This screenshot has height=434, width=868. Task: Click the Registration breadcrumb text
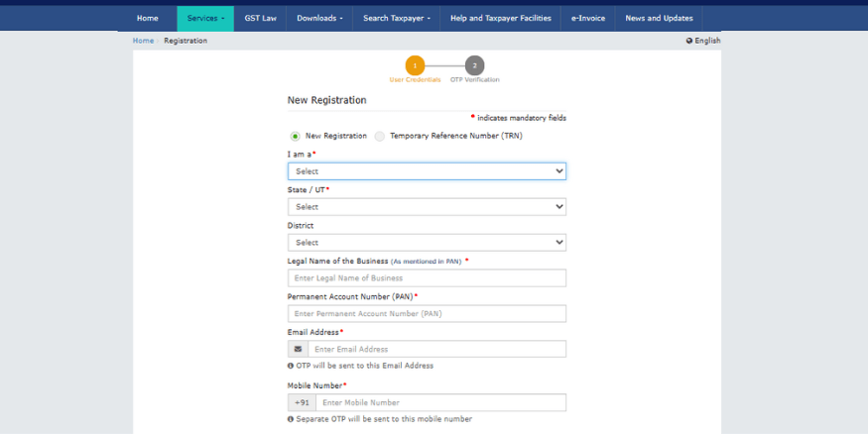[x=186, y=41]
